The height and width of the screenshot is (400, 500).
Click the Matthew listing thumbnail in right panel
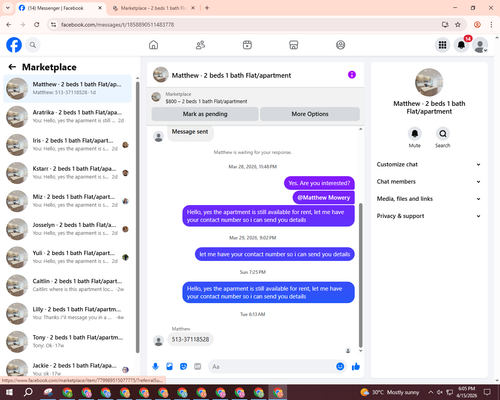point(429,82)
